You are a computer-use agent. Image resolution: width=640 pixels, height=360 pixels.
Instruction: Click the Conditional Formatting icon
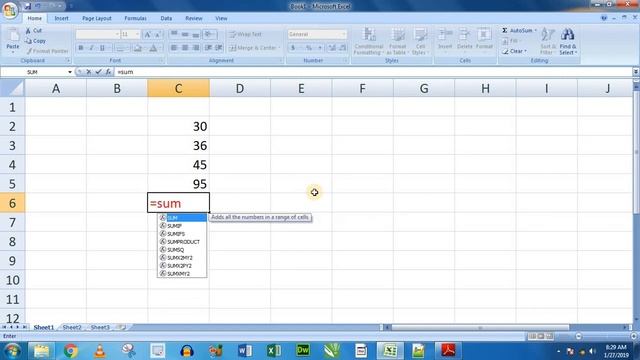pos(369,35)
